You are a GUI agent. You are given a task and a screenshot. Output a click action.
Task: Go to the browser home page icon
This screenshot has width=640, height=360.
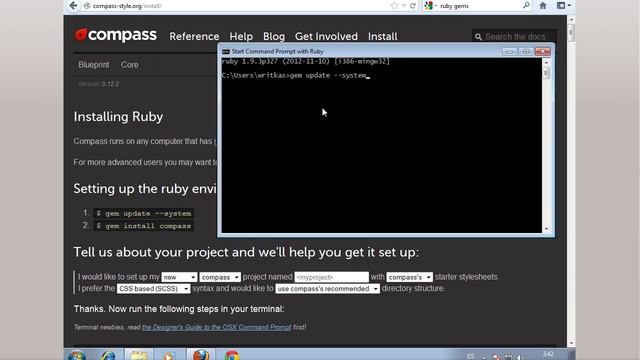543,6
